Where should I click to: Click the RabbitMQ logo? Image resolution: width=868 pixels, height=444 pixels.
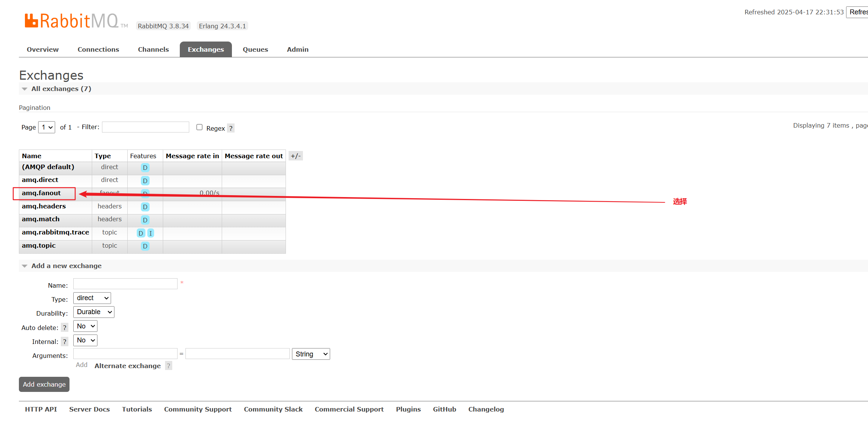(x=72, y=21)
